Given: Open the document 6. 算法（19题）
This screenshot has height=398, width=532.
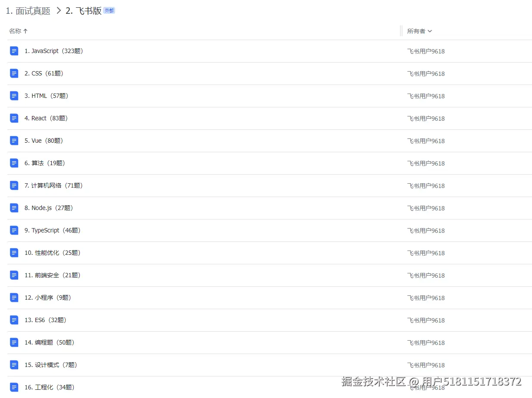Looking at the screenshot, I should click(44, 163).
